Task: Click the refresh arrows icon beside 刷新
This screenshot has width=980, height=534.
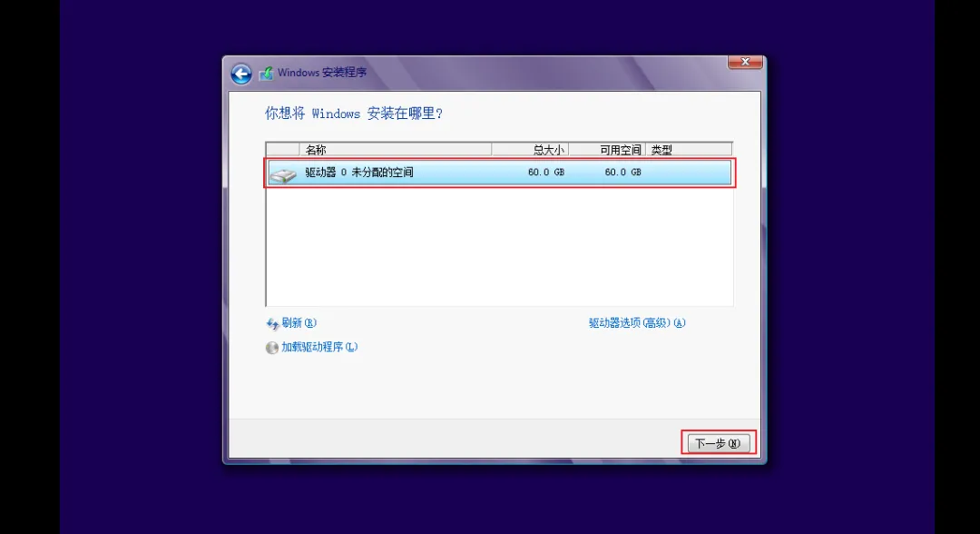Action: point(272,324)
